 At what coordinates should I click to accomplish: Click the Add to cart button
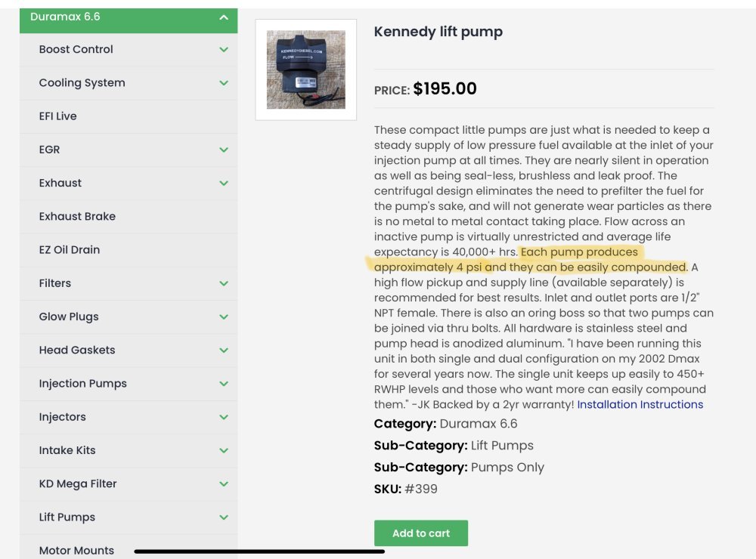click(x=421, y=533)
